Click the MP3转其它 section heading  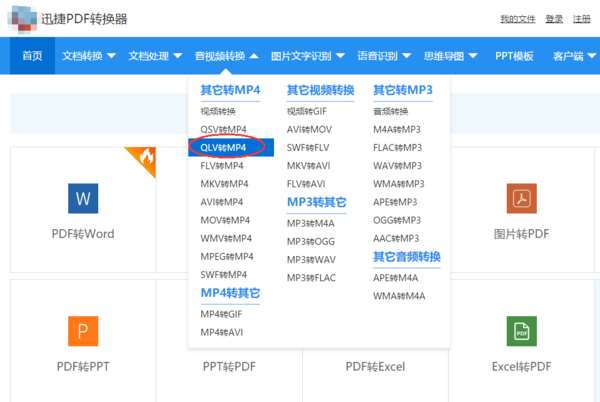click(x=316, y=202)
